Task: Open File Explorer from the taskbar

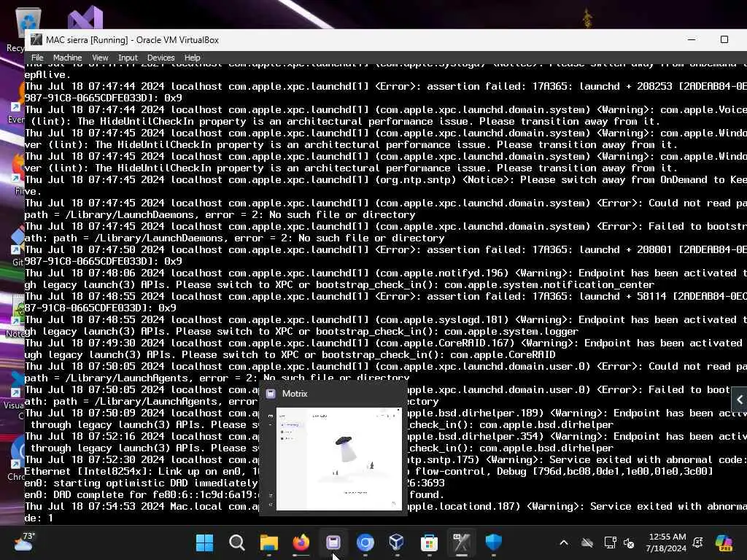Action: pos(268,542)
